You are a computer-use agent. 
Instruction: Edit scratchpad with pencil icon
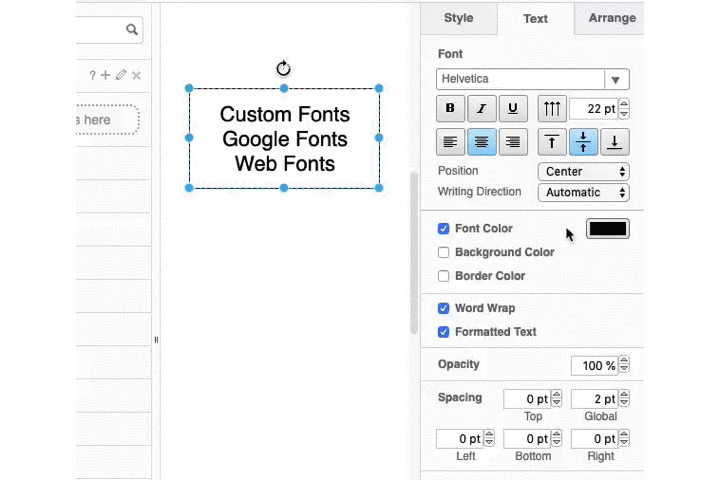point(121,75)
